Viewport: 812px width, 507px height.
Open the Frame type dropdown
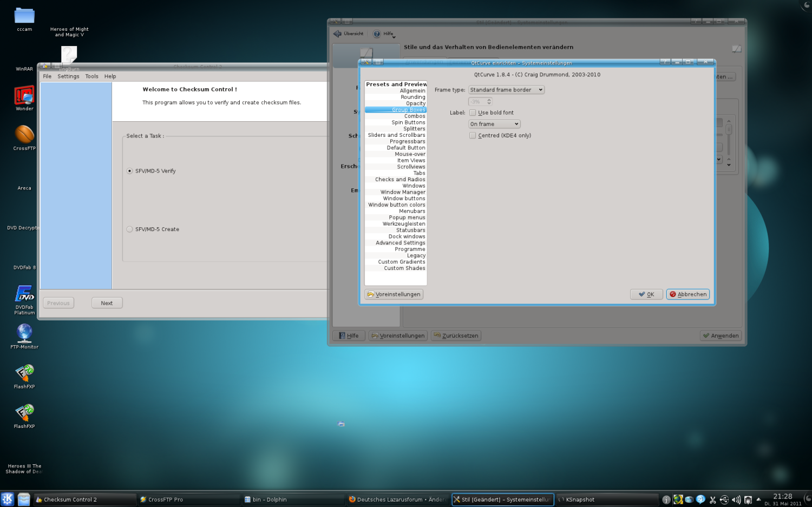(x=506, y=90)
